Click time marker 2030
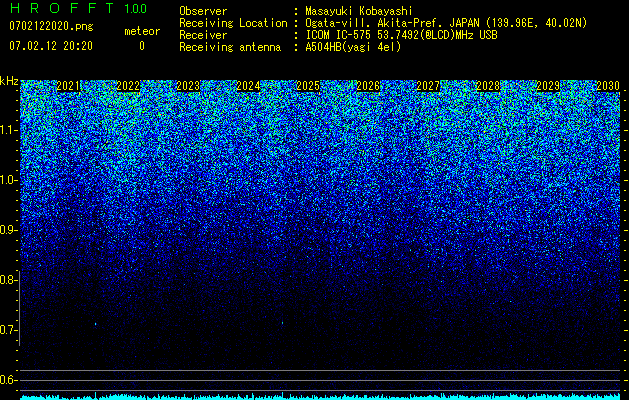Screen dimensions: 629x400 608,86
